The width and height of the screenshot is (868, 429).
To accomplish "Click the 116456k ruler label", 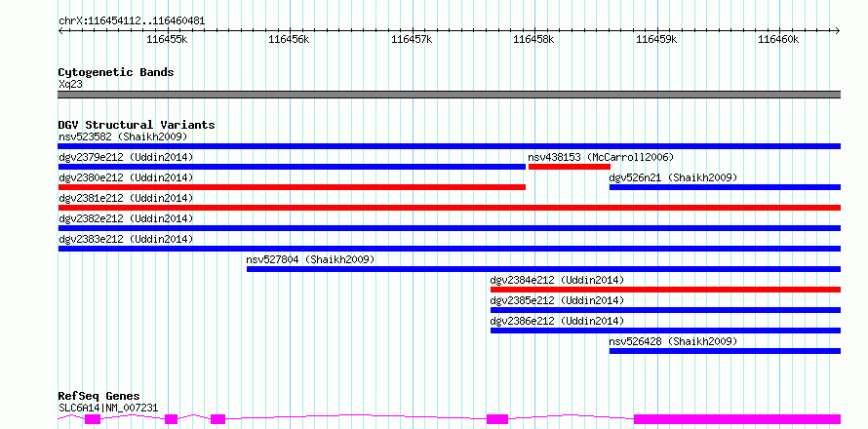I will click(x=290, y=39).
